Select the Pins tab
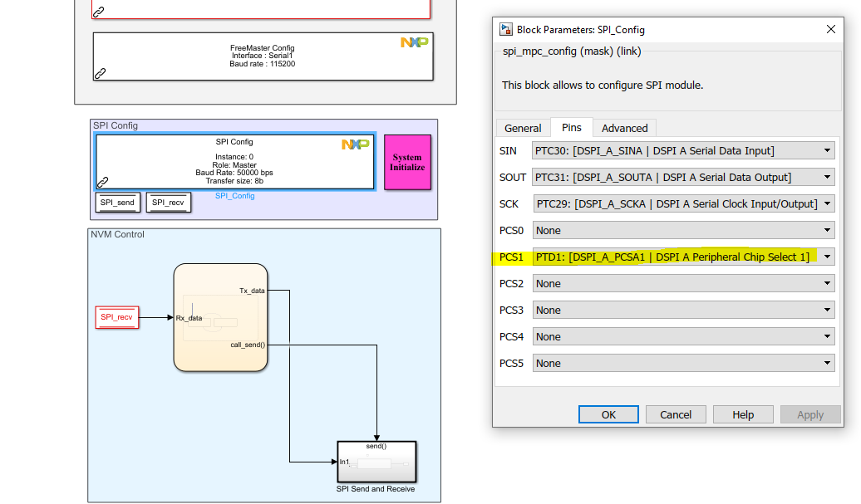Image resolution: width=861 pixels, height=504 pixels. click(570, 128)
